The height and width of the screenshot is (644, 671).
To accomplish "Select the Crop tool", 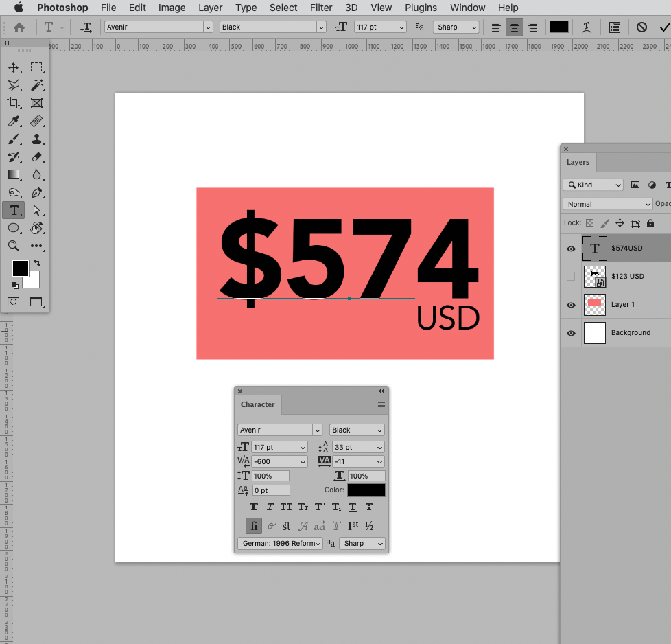I will (x=14, y=103).
